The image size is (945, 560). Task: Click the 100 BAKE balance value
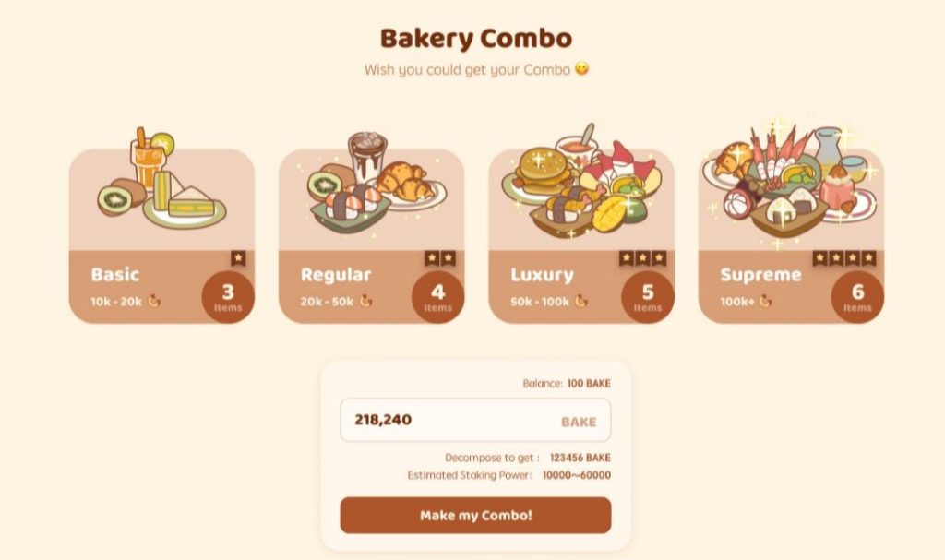(x=589, y=384)
